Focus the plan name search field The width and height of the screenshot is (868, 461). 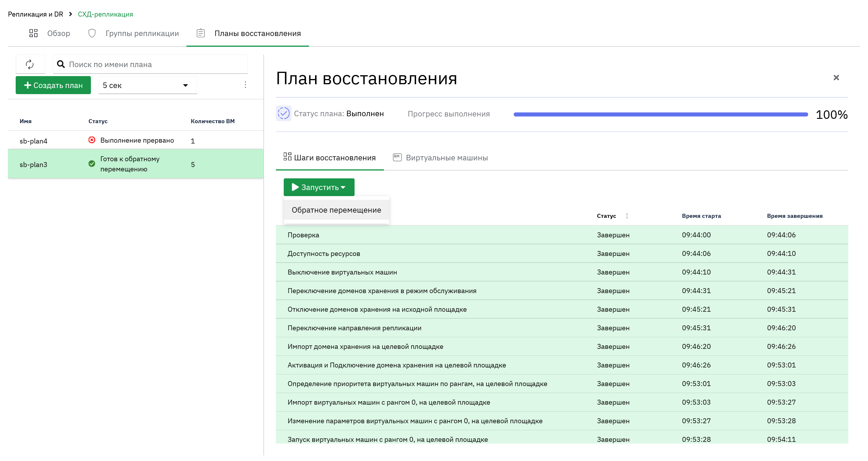click(x=150, y=64)
